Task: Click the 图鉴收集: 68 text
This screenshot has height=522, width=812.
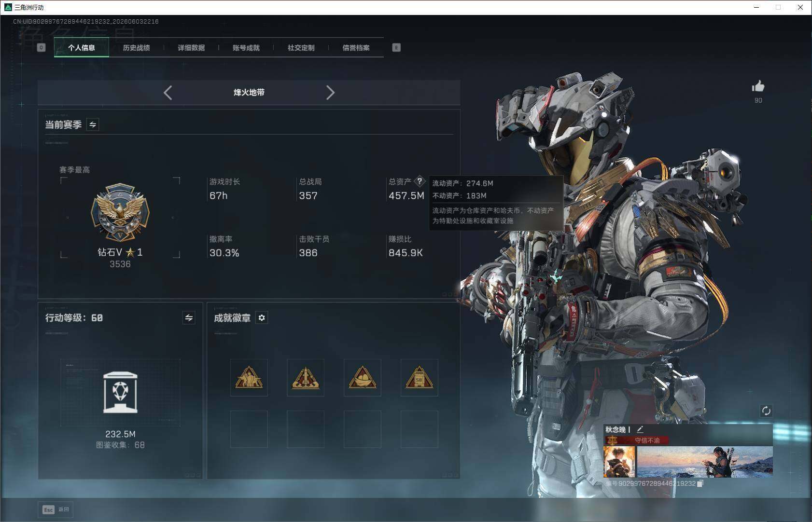Action: (120, 445)
